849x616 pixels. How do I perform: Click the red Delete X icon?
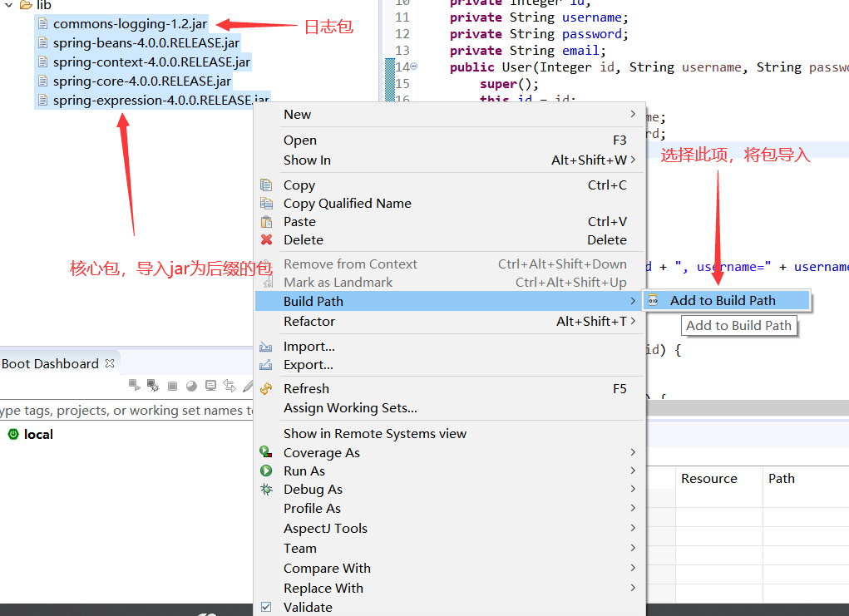[x=266, y=239]
